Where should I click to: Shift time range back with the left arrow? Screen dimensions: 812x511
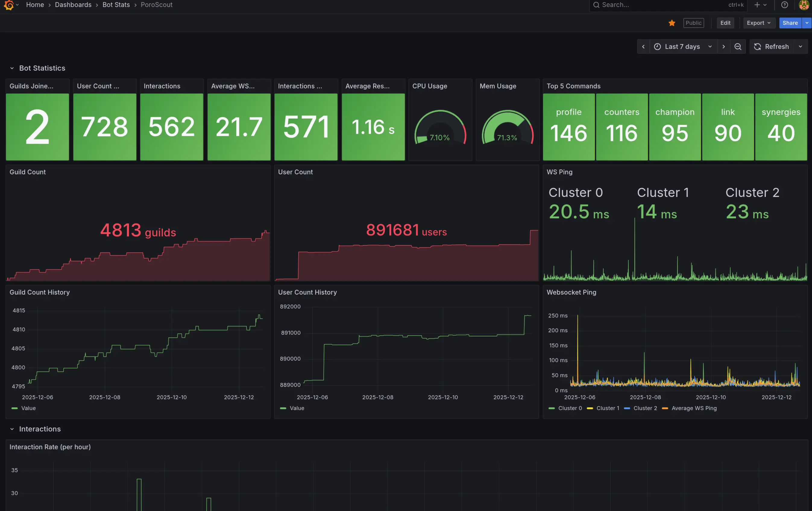click(x=644, y=46)
